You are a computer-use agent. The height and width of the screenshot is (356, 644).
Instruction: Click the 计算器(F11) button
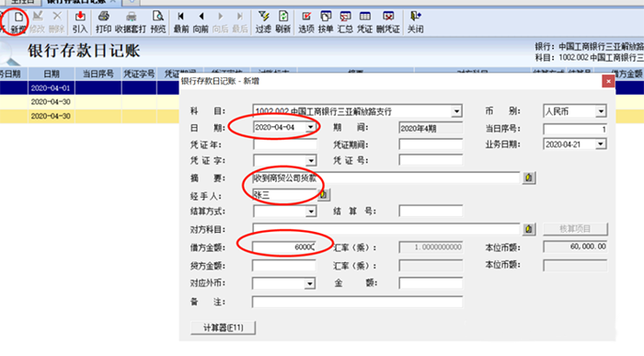[x=223, y=327]
